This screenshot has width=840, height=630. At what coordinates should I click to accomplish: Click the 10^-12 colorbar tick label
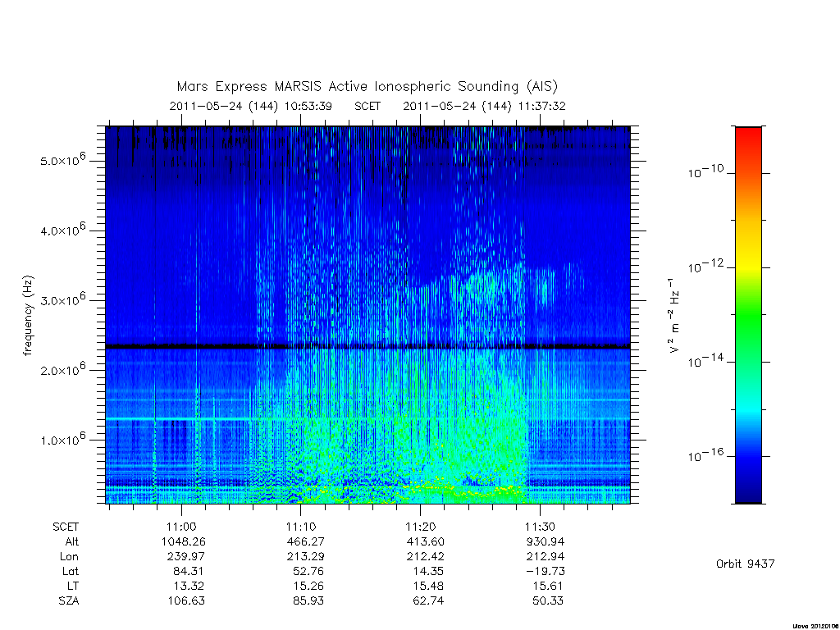[x=705, y=267]
